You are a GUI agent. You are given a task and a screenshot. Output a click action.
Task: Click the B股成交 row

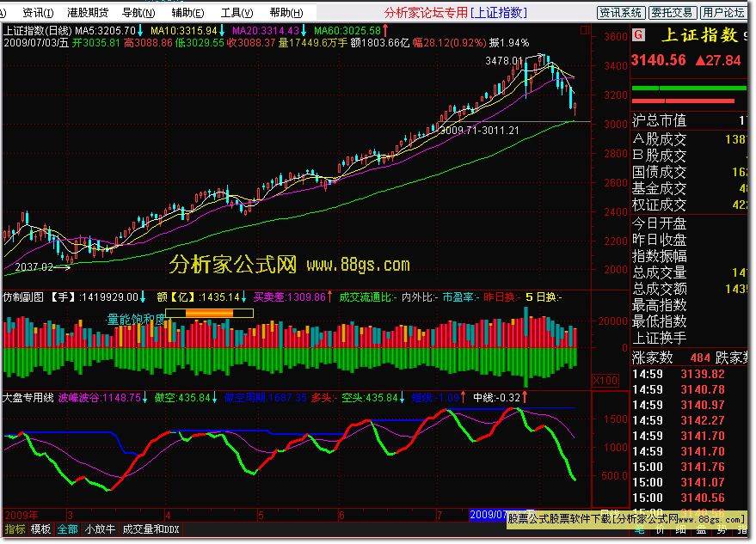point(690,156)
